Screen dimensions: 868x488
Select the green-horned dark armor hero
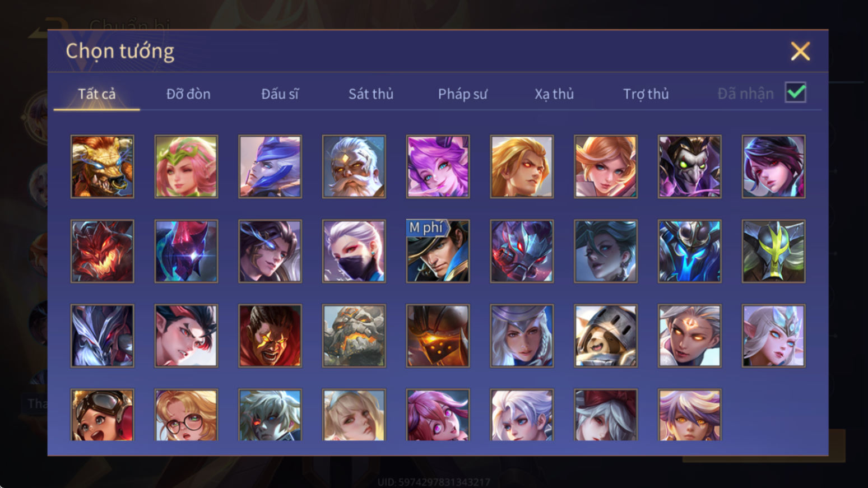[773, 251]
